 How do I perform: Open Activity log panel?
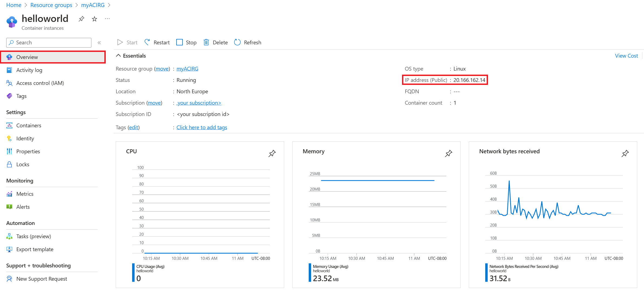tap(29, 70)
